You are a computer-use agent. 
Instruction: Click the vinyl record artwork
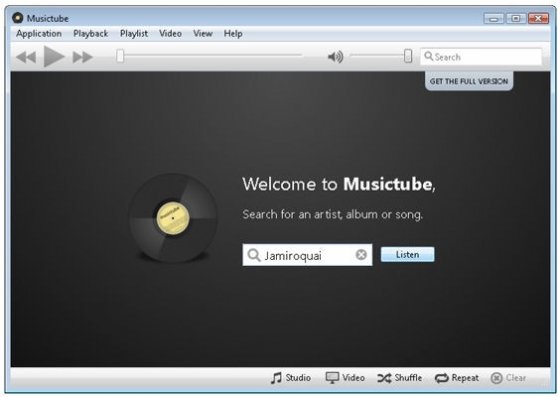point(173,218)
